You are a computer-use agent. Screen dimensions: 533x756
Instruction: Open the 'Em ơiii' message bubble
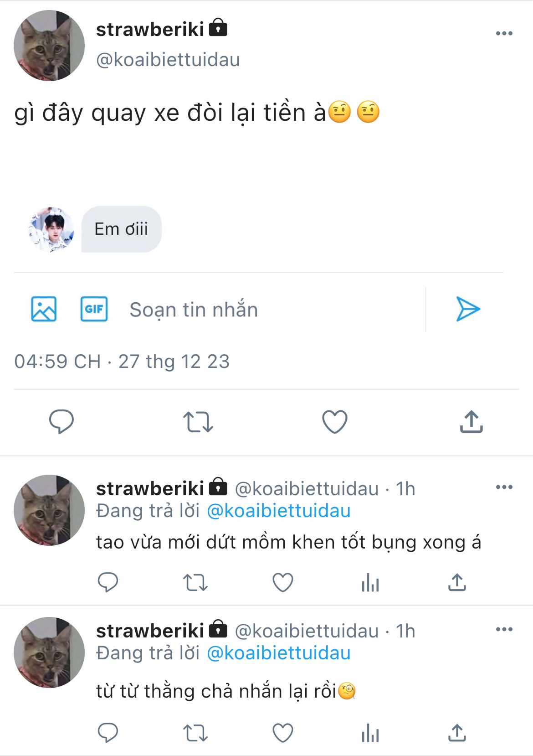[x=121, y=229]
